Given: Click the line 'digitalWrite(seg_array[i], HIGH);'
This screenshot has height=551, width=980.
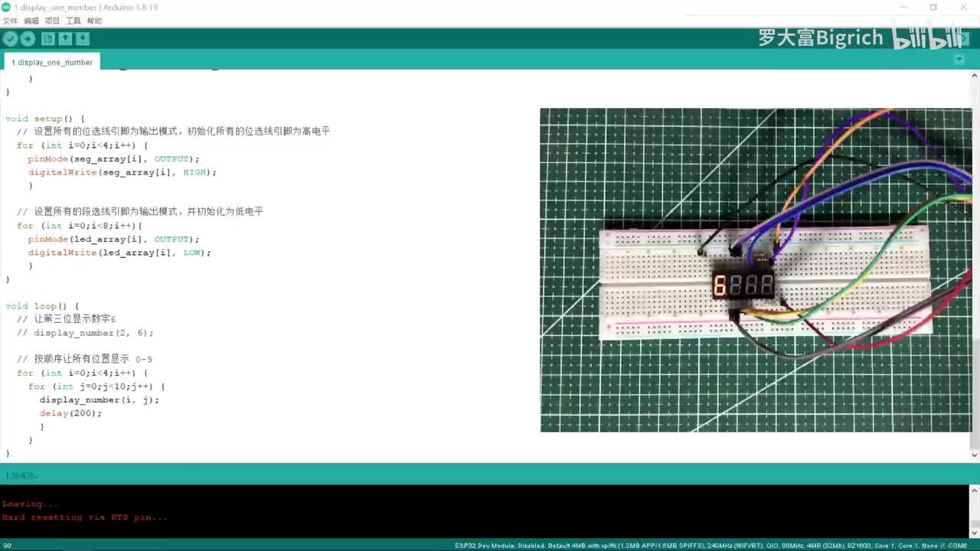Looking at the screenshot, I should point(122,172).
